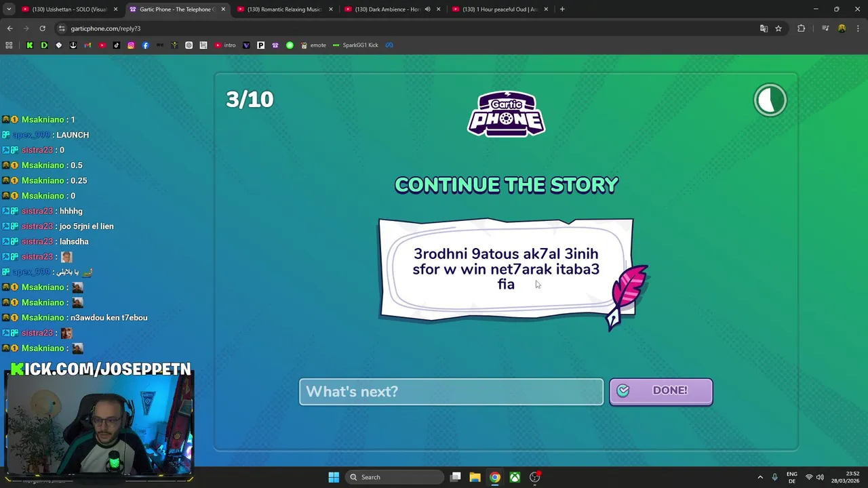
Task: Open the volume tray icon
Action: (819, 477)
